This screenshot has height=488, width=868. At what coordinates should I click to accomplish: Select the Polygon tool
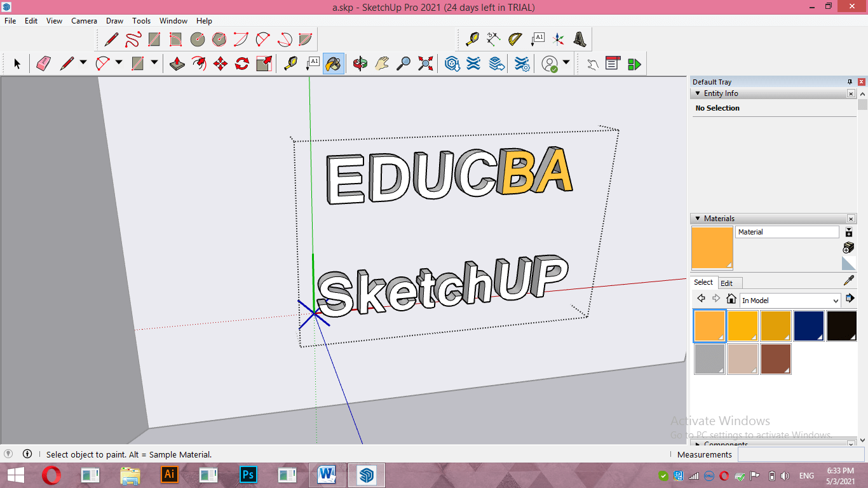pyautogui.click(x=219, y=39)
